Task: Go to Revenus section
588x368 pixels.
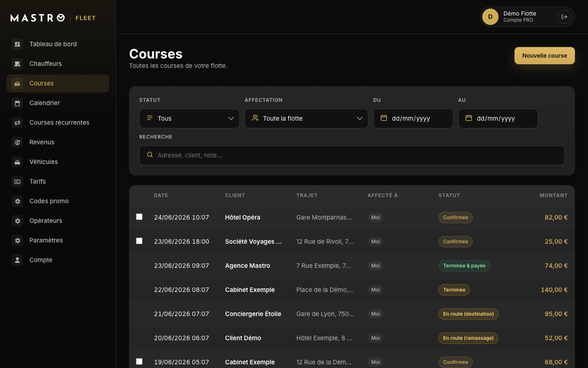Action: [58, 142]
